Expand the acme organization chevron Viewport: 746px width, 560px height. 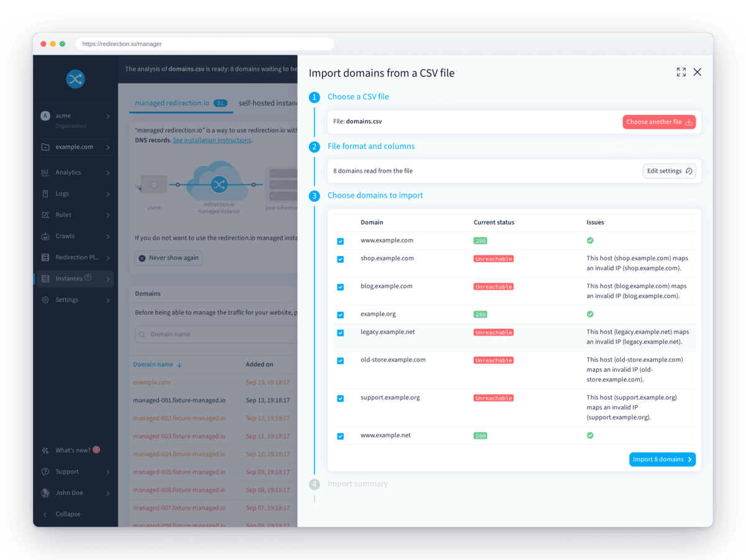tap(108, 116)
